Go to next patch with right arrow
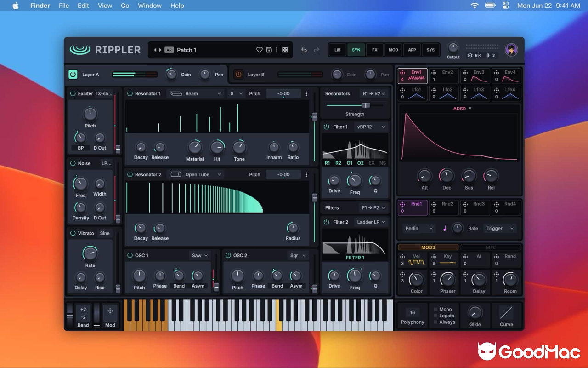 [160, 50]
